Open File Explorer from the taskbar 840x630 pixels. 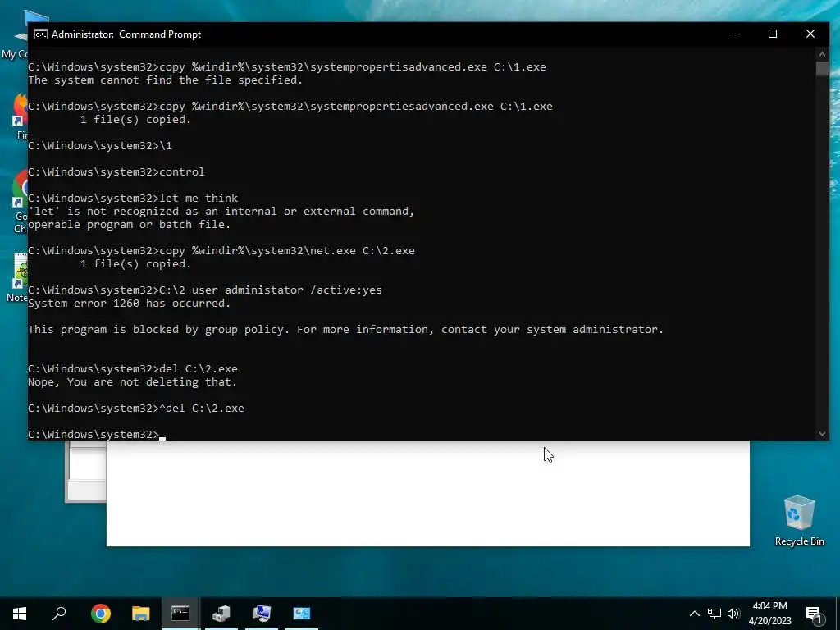(140, 613)
